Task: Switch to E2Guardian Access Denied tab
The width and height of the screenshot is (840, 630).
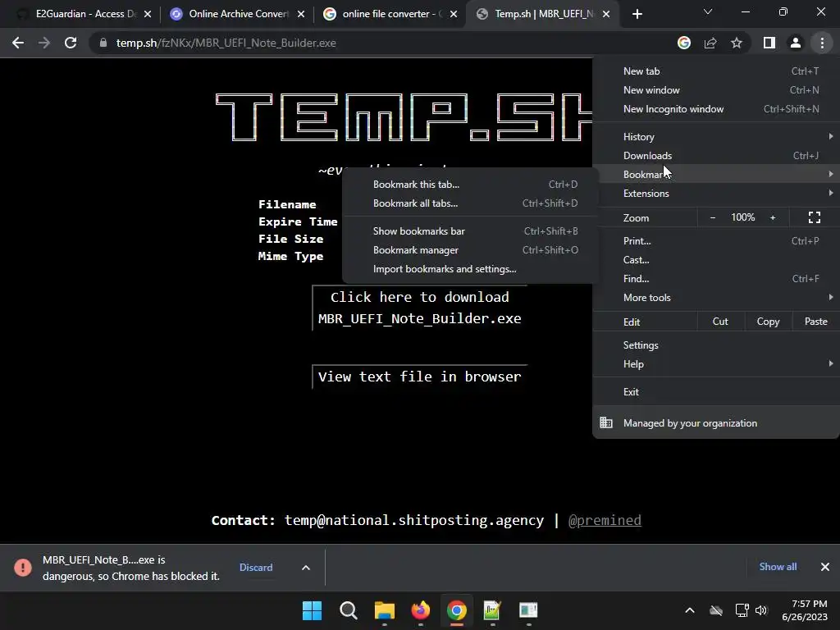Action: click(x=85, y=14)
